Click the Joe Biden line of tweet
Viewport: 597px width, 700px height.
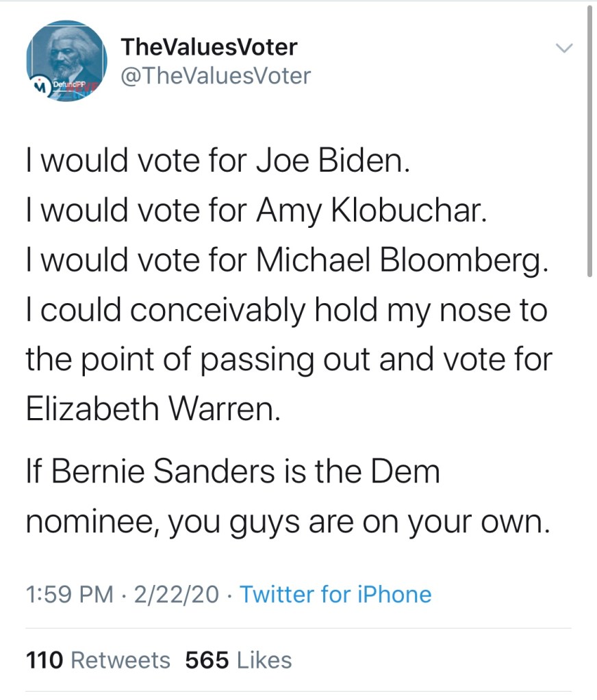tap(216, 161)
